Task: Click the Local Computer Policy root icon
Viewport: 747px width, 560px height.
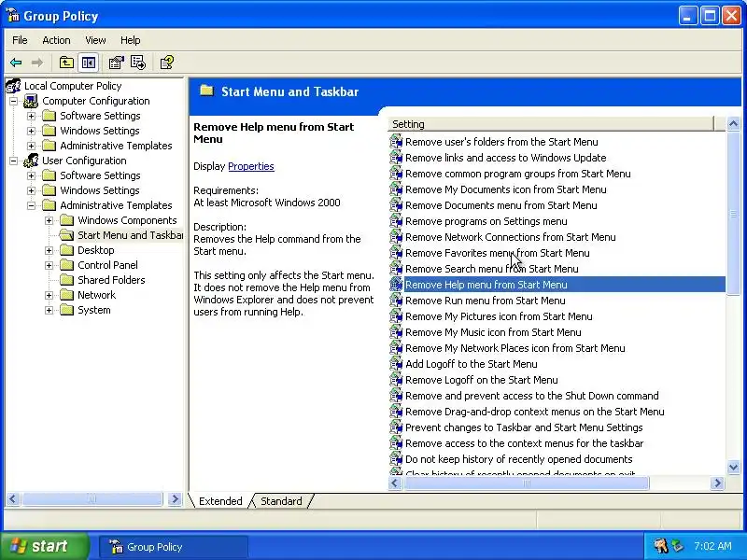Action: coord(13,86)
